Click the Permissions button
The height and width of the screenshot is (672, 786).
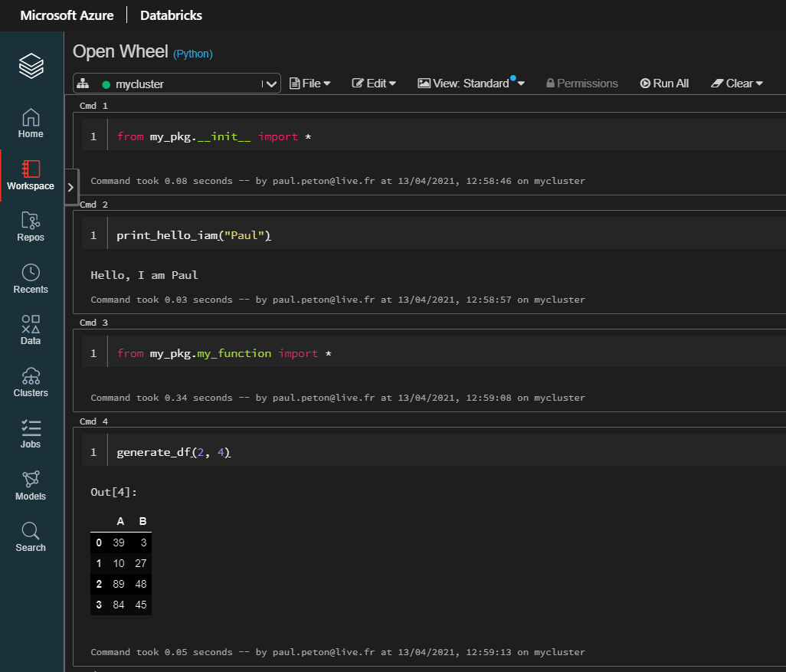pos(582,83)
